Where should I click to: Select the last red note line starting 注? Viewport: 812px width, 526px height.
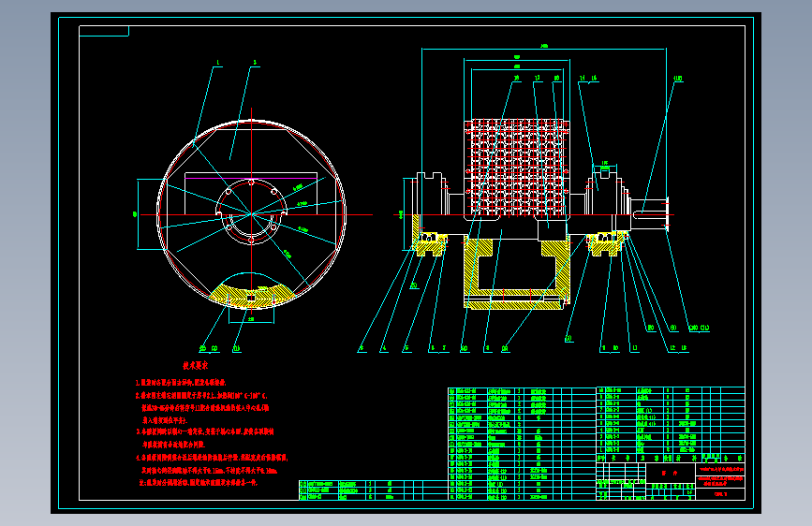[198, 483]
